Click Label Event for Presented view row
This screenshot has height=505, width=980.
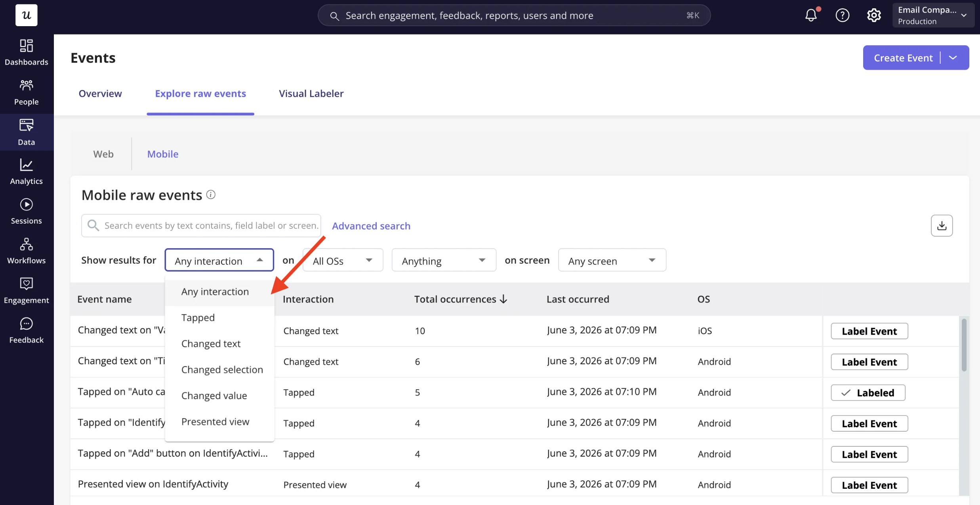pos(869,485)
